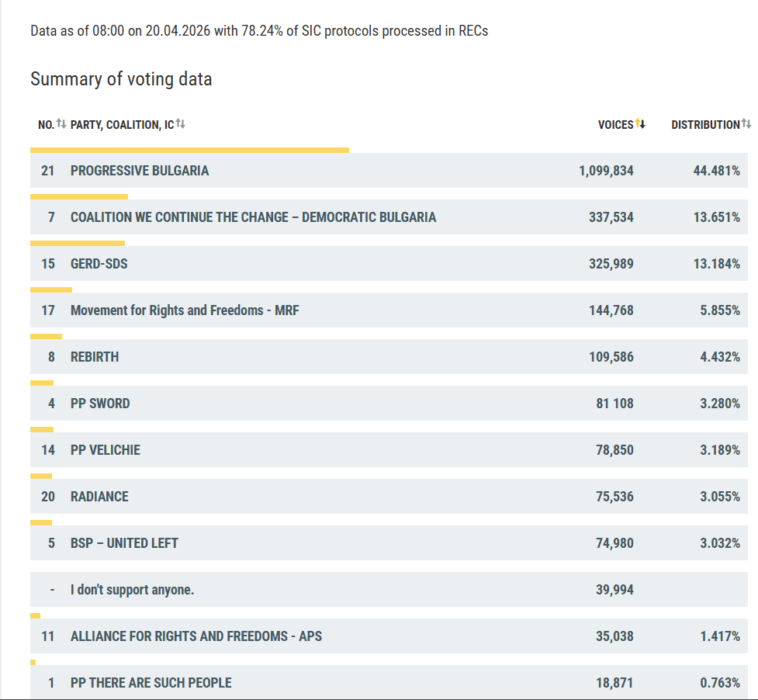
Task: Click the yellow bar above GERD-SDS row
Action: coord(78,243)
